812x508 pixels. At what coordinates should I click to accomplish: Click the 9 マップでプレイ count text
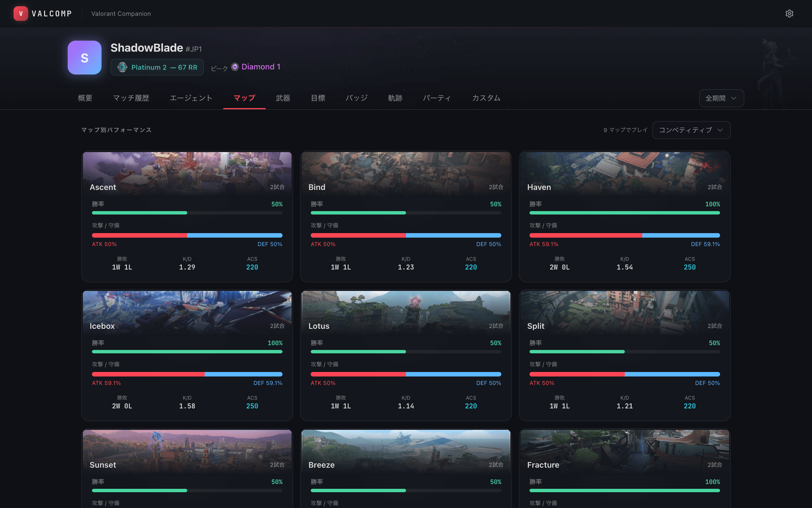625,130
